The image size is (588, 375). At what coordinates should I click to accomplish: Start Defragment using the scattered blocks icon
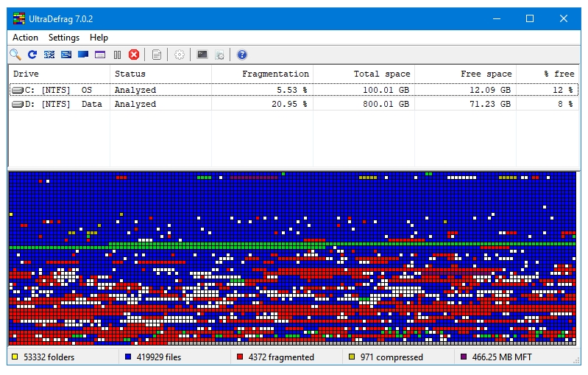coord(49,55)
